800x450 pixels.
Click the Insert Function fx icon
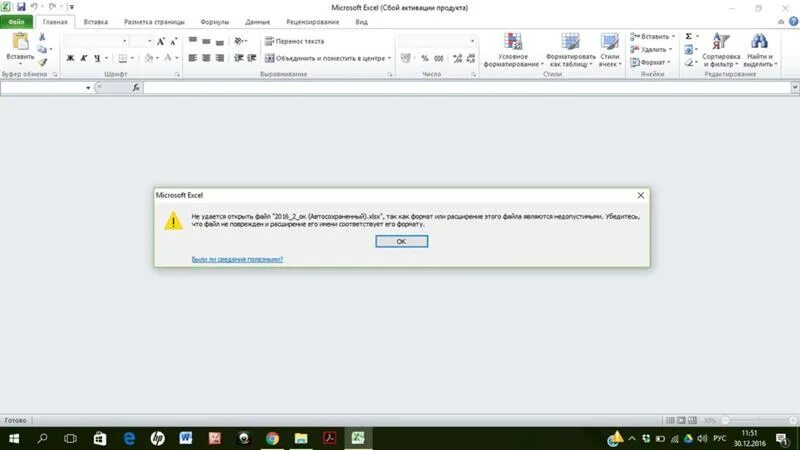coord(136,88)
